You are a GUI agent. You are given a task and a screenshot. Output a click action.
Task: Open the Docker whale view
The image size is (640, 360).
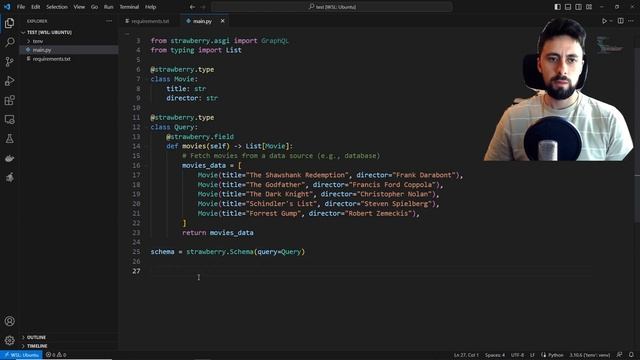pos(9,158)
